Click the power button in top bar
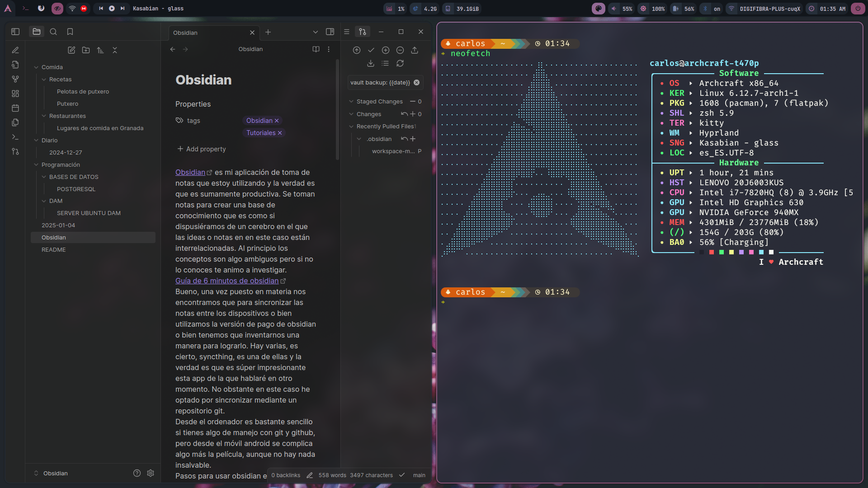The width and height of the screenshot is (868, 488). pos(858,9)
